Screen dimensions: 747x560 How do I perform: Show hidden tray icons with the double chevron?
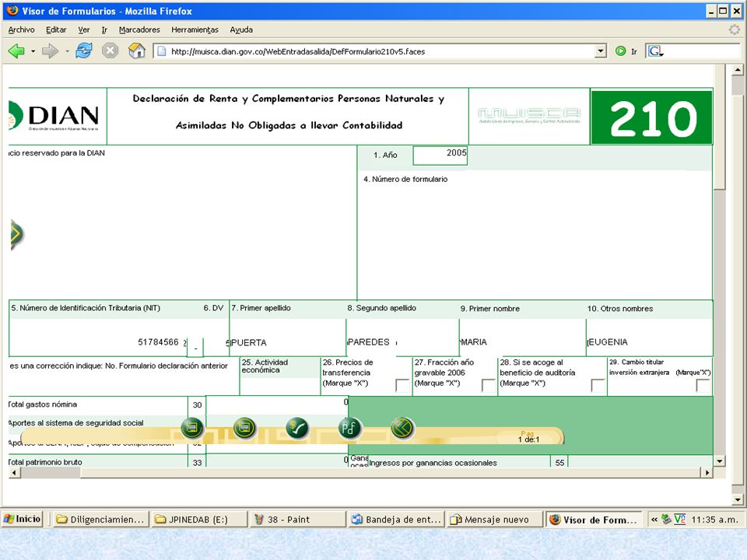point(654,520)
